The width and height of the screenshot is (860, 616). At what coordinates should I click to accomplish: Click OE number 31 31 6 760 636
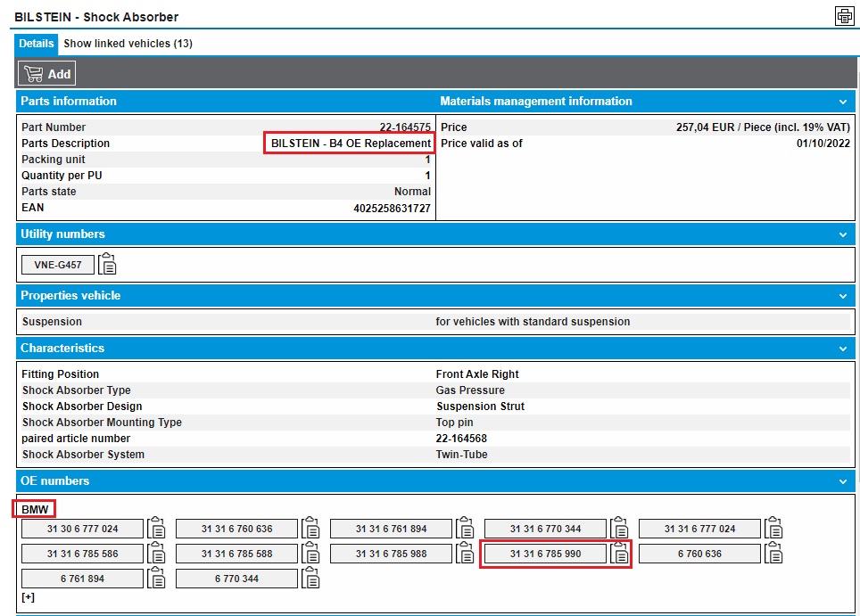(x=237, y=529)
